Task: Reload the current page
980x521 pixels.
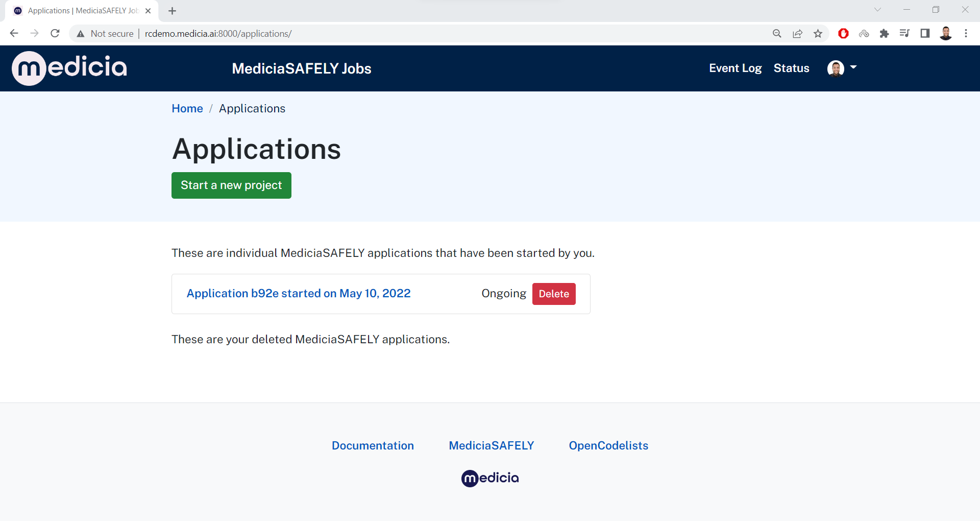Action: 55,33
